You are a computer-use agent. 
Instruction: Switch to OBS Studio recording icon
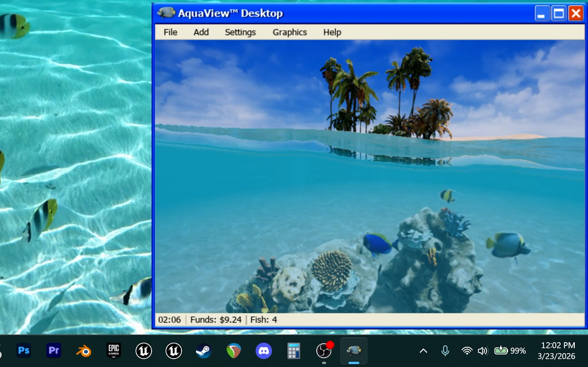324,351
